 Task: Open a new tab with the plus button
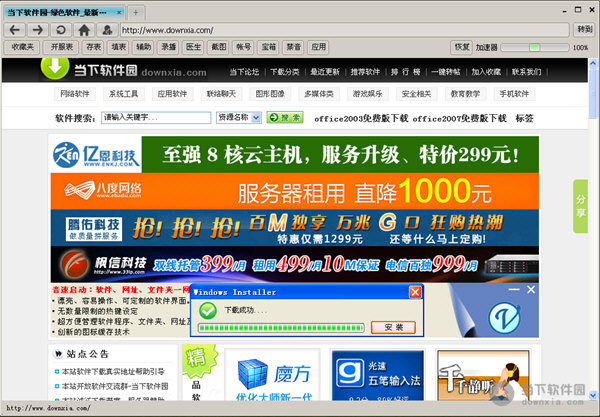(x=135, y=13)
